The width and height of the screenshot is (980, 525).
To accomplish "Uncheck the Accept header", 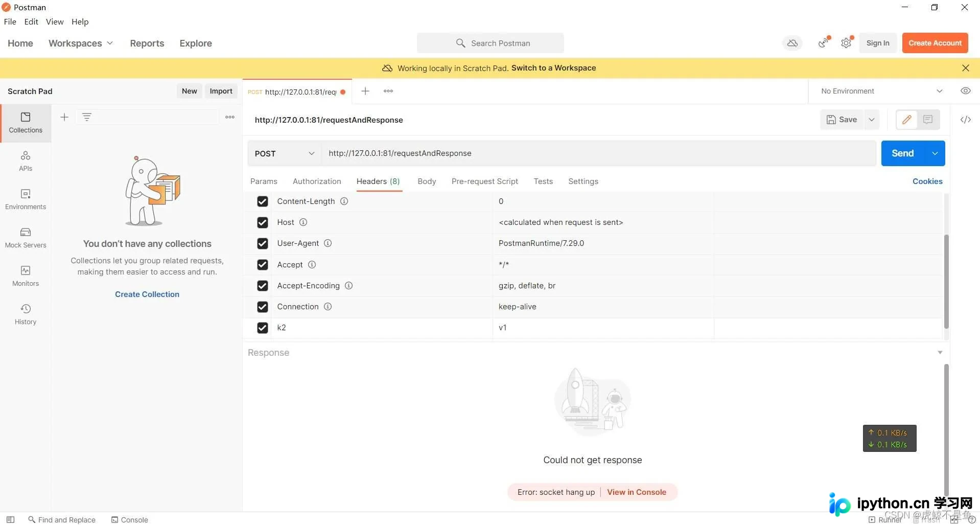I will click(x=263, y=265).
